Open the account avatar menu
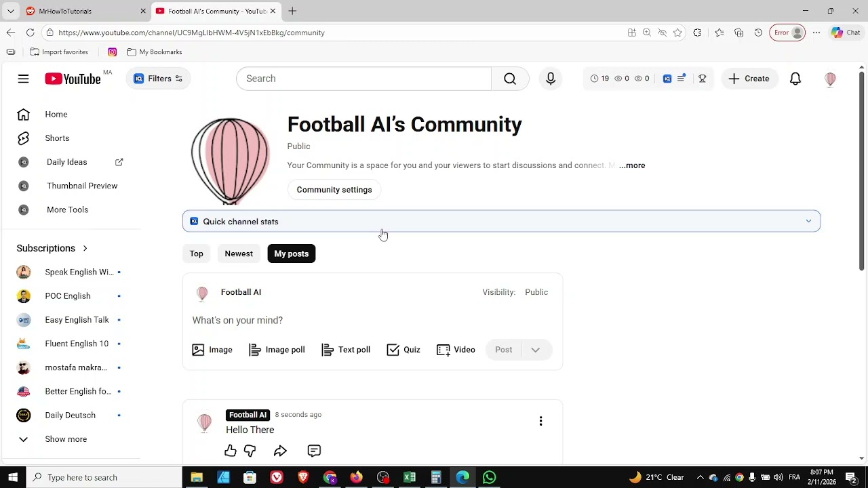Image resolution: width=868 pixels, height=488 pixels. 830,79
